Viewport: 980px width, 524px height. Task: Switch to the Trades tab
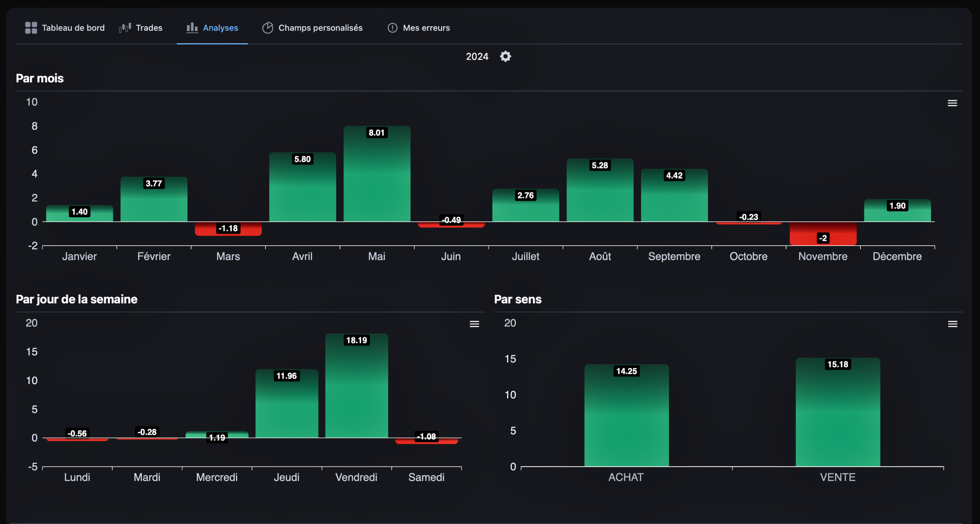[x=149, y=28]
